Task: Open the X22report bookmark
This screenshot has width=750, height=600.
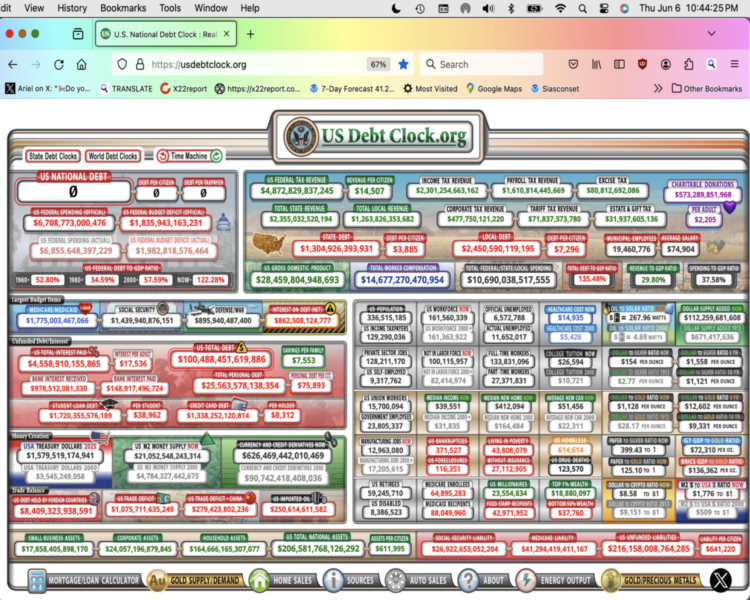Action: [184, 89]
